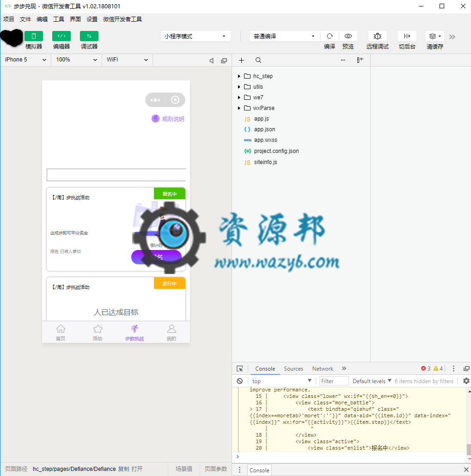
Task: Open the app.js file
Action: (x=262, y=119)
